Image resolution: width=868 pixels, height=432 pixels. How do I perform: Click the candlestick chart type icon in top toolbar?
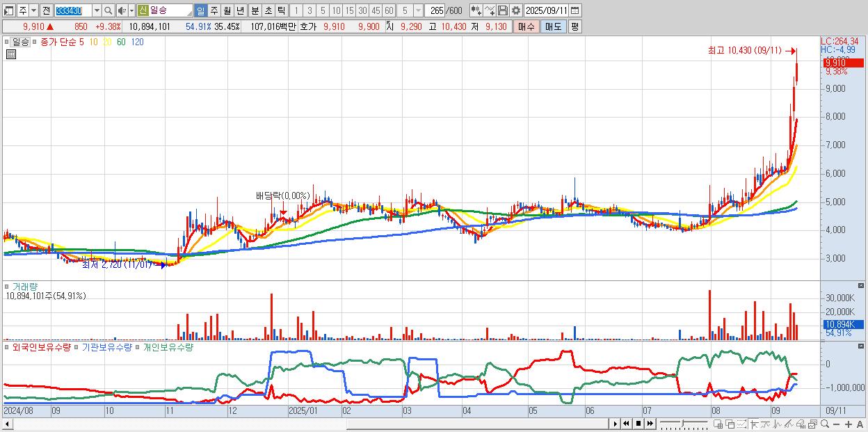(476, 10)
